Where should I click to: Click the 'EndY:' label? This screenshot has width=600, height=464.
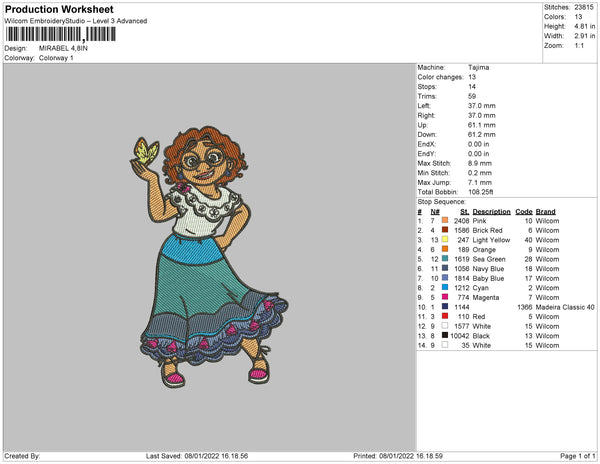point(426,153)
